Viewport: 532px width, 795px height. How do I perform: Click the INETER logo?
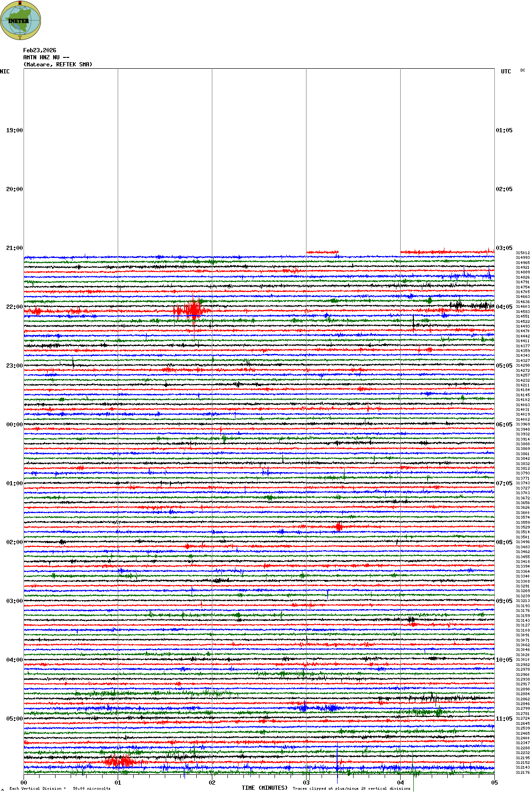(x=20, y=20)
